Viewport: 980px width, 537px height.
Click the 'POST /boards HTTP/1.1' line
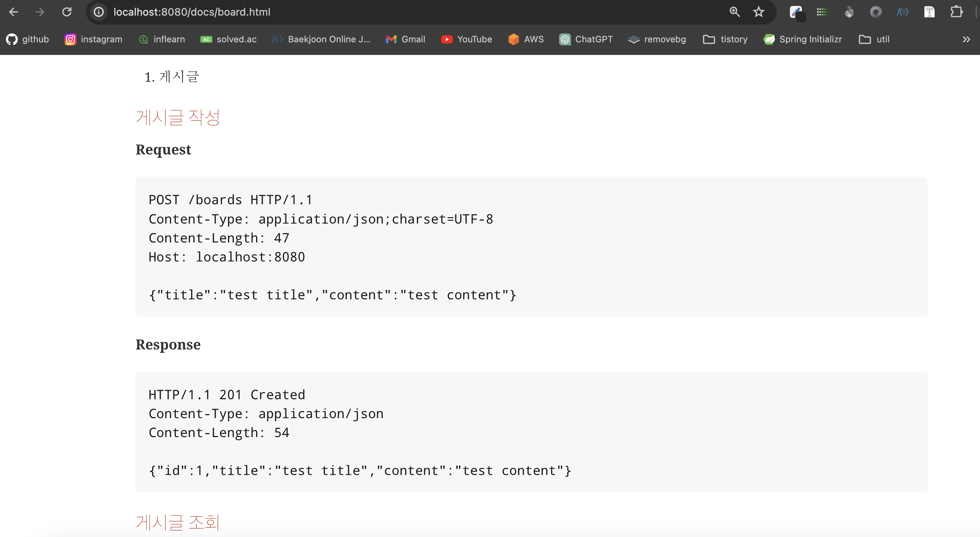(x=230, y=200)
